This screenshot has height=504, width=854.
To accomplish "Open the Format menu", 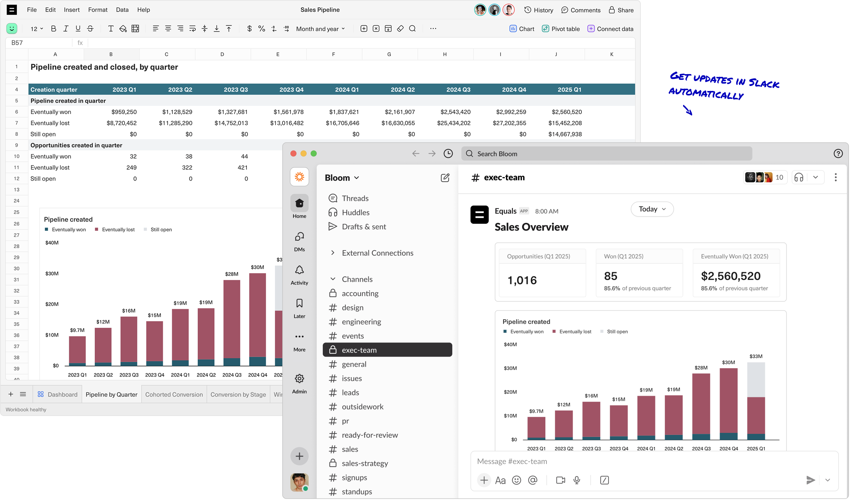I will (98, 10).
